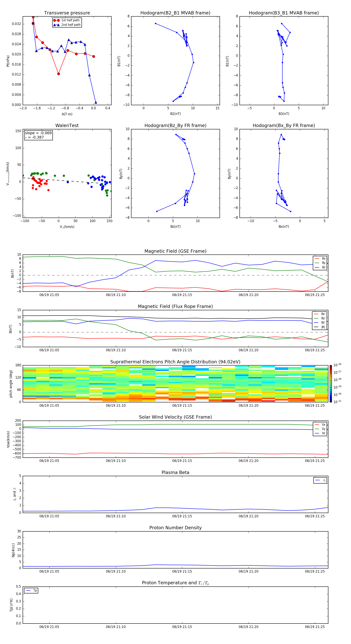Click the "pitch angle (deg)" axis label

coord(11,383)
